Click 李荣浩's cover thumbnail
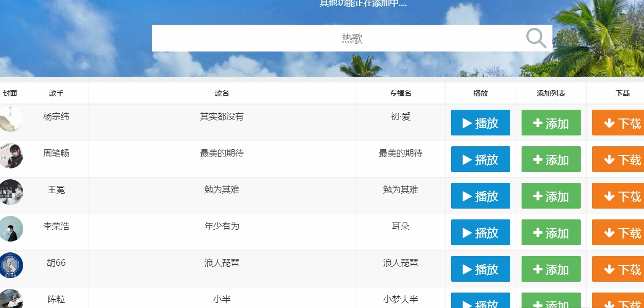The width and height of the screenshot is (644, 308). pyautogui.click(x=11, y=229)
